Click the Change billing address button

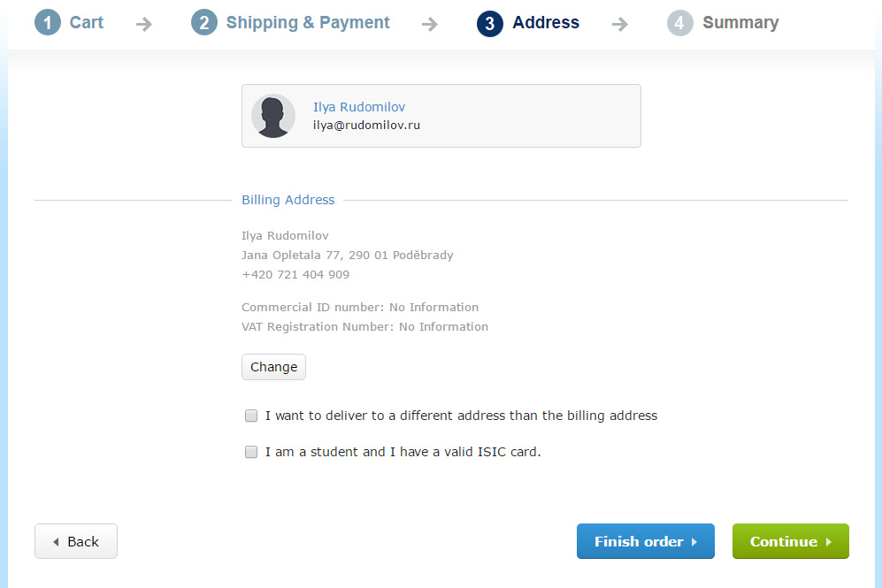point(274,367)
